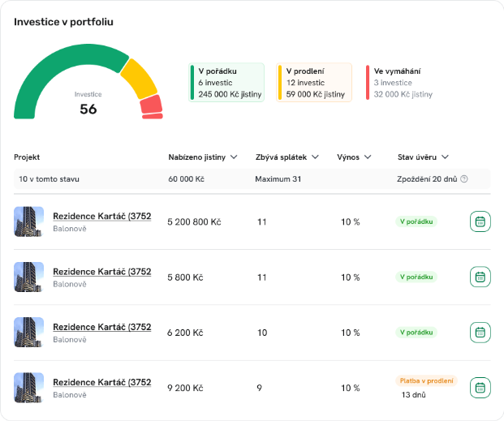The height and width of the screenshot is (421, 504).
Task: Switch to the V prodlení status card
Action: (314, 83)
